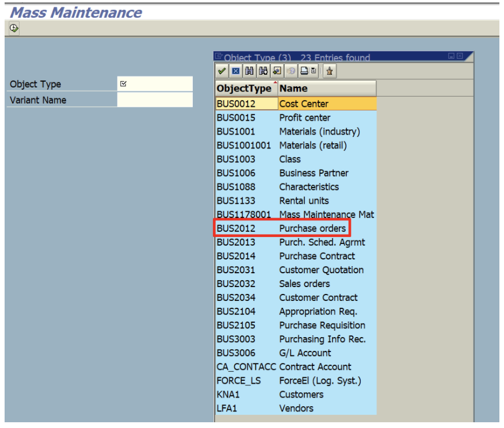Screen dimensions: 504x428
Task: Click the Name column header
Action: tap(326, 89)
